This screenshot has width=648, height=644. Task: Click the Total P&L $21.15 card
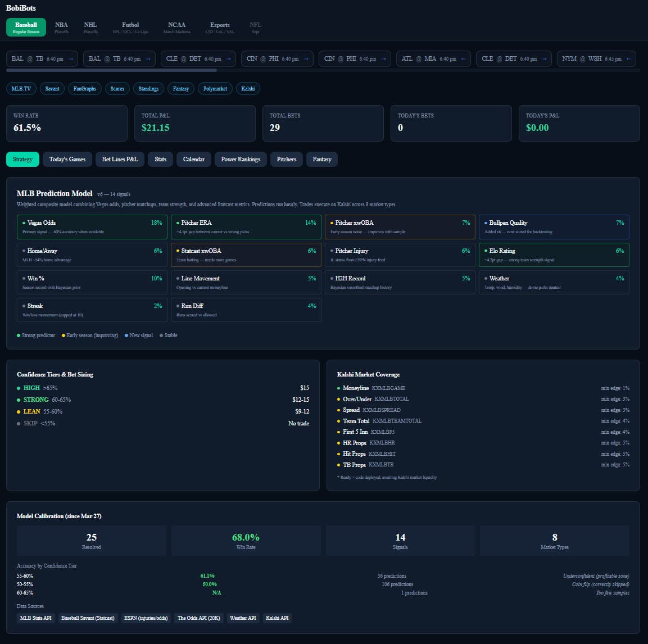(x=195, y=123)
